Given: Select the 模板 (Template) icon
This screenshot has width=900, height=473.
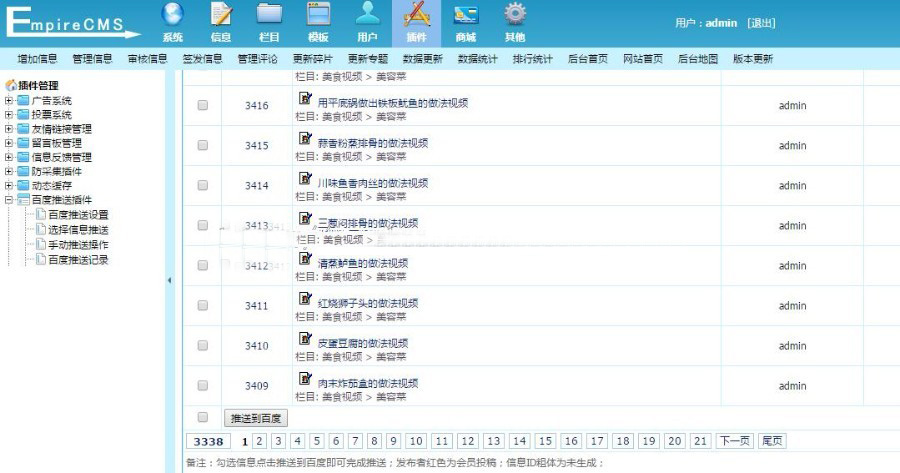Looking at the screenshot, I should coord(318,15).
